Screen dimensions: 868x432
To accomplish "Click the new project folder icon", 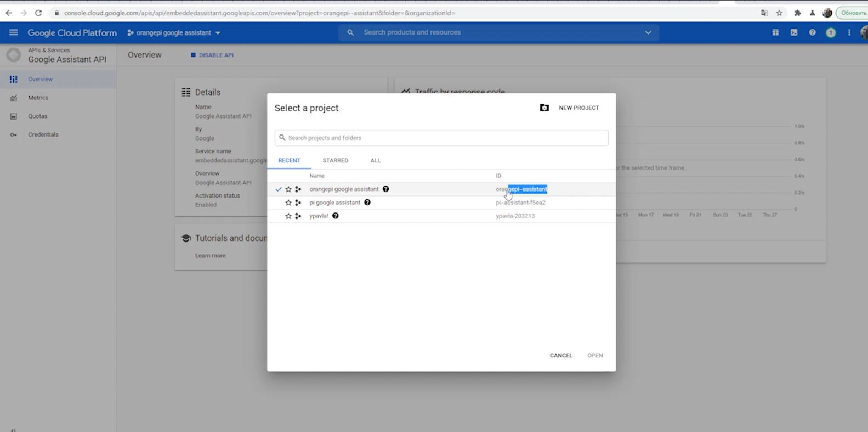I will (544, 108).
